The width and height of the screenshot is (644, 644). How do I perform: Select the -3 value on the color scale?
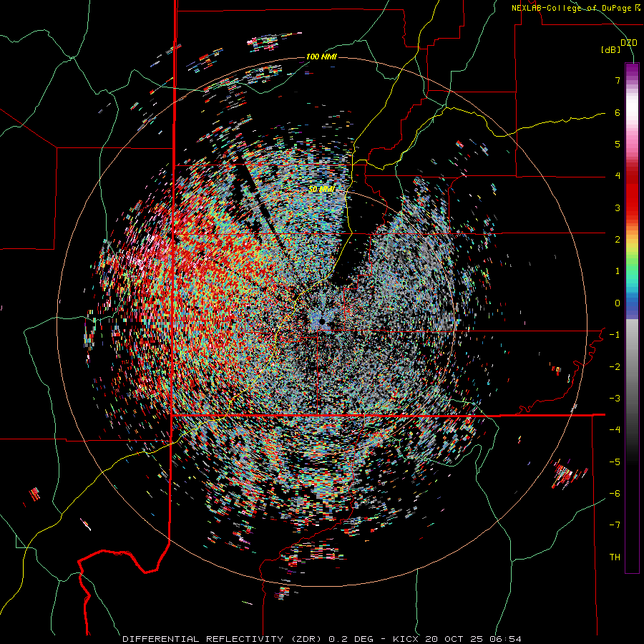click(x=615, y=399)
